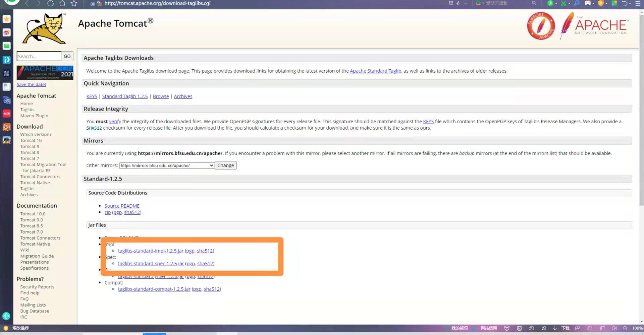The height and width of the screenshot is (335, 644).
Task: Download taglibs-standard-spec-1.2.5.jar
Action: 151,264
